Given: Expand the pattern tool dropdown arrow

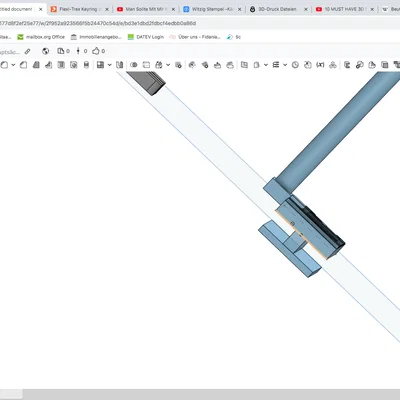Looking at the screenshot, I should [109, 65].
